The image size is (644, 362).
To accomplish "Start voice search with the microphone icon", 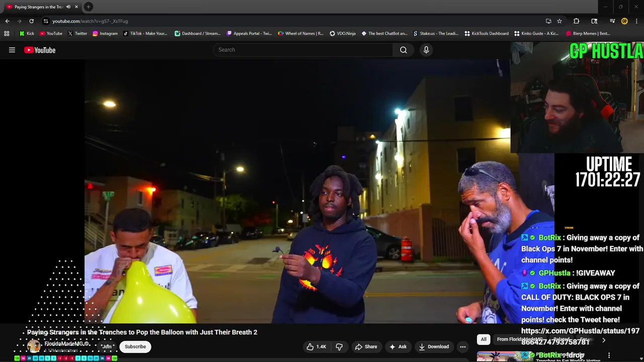I will [x=426, y=50].
